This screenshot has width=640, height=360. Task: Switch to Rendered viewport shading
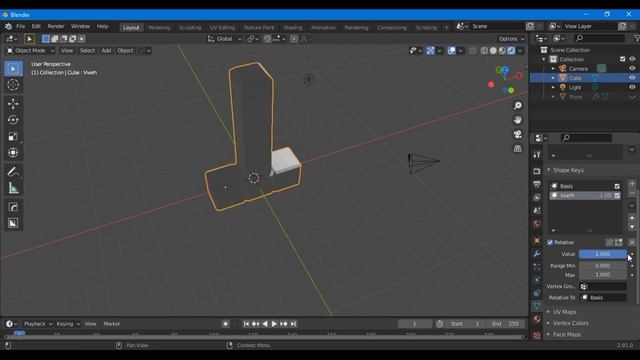pyautogui.click(x=511, y=51)
